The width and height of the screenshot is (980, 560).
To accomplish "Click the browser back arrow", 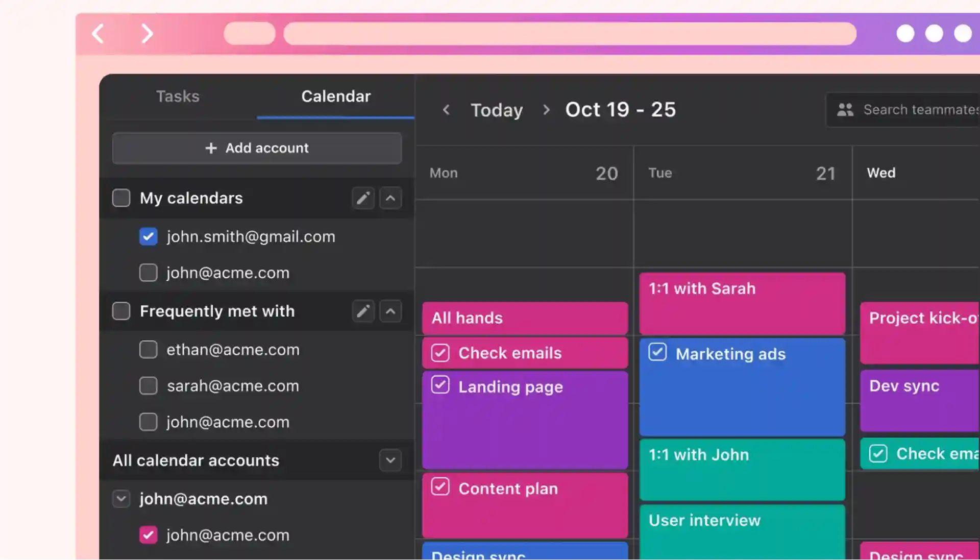I will pos(98,34).
